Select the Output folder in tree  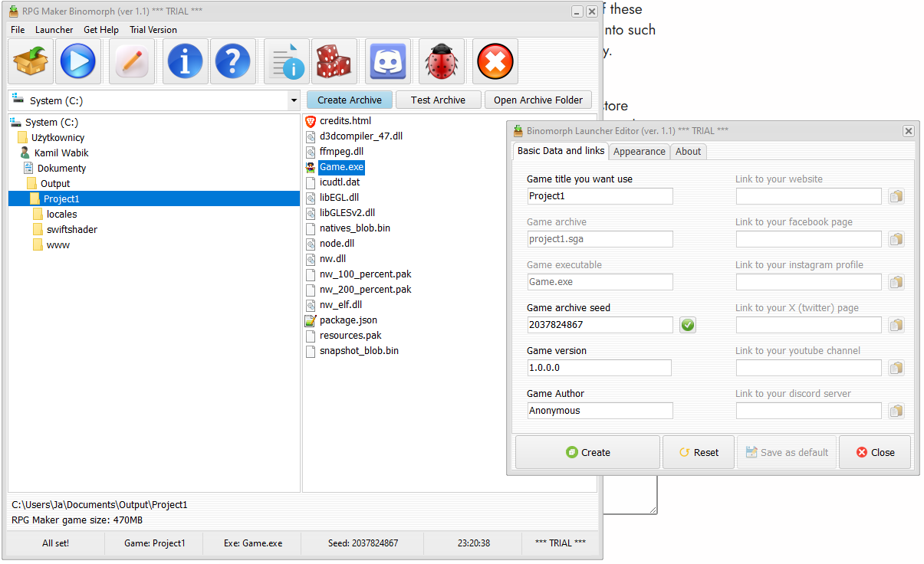(x=55, y=183)
